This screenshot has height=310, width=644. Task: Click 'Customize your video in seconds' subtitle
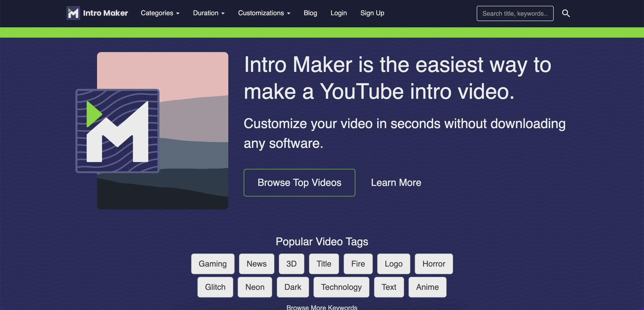point(405,133)
